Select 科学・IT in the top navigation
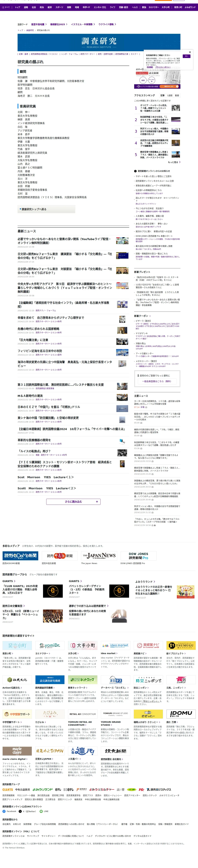The width and height of the screenshot is (198, 868). pos(86,7)
